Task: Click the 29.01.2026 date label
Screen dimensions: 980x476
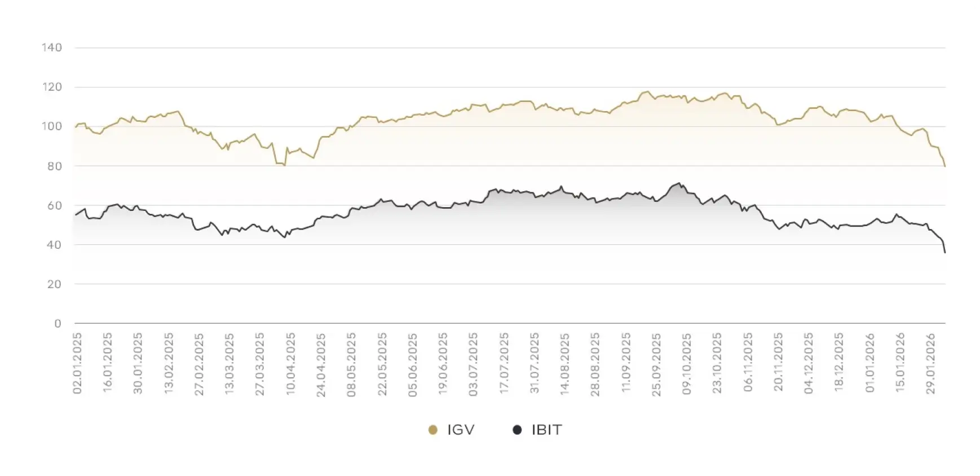Action: [x=931, y=364]
